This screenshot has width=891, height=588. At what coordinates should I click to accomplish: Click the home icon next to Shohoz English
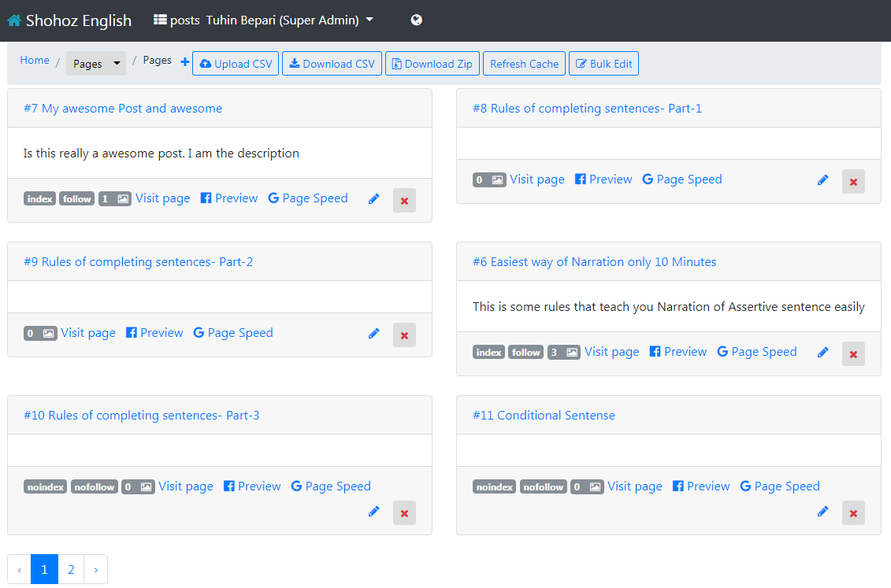pos(13,19)
